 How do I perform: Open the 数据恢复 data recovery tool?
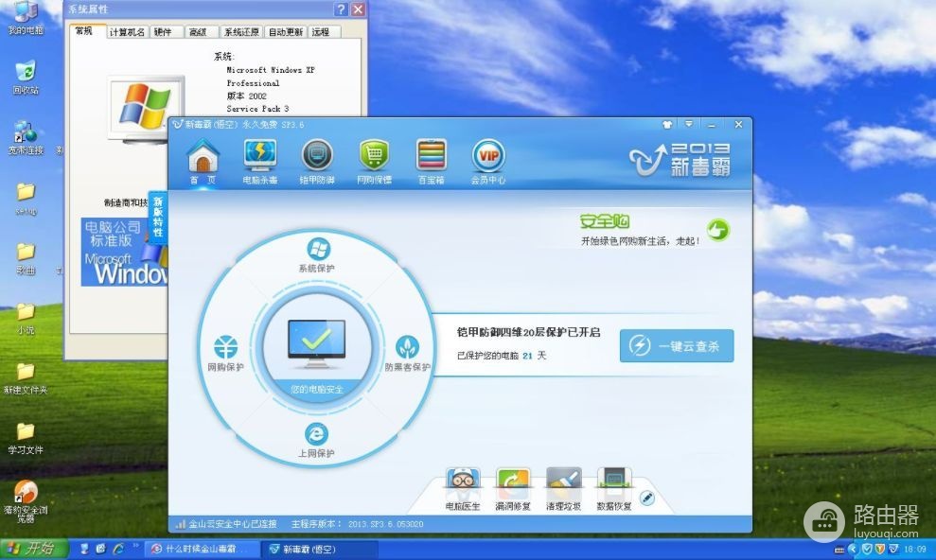point(614,490)
